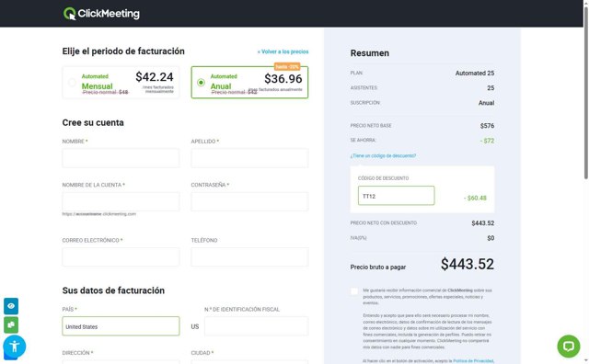Click the Apellido input field
The width and height of the screenshot is (589, 364).
[x=249, y=157]
